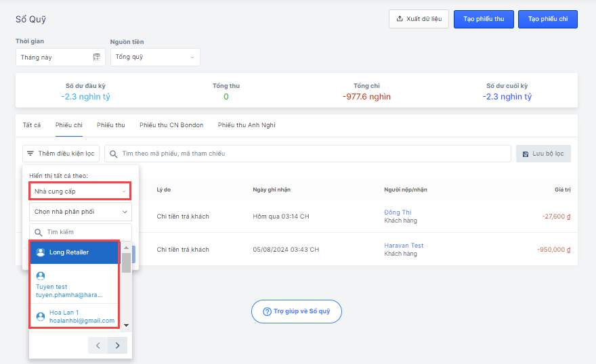Click the filter icon beside Thêm điều kiện lọc
Viewport: 596px width, 364px height.
(x=30, y=154)
